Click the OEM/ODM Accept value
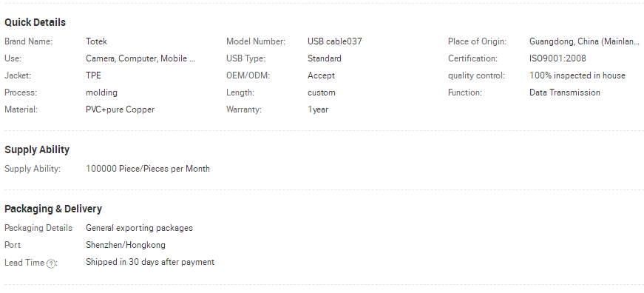 coord(321,75)
